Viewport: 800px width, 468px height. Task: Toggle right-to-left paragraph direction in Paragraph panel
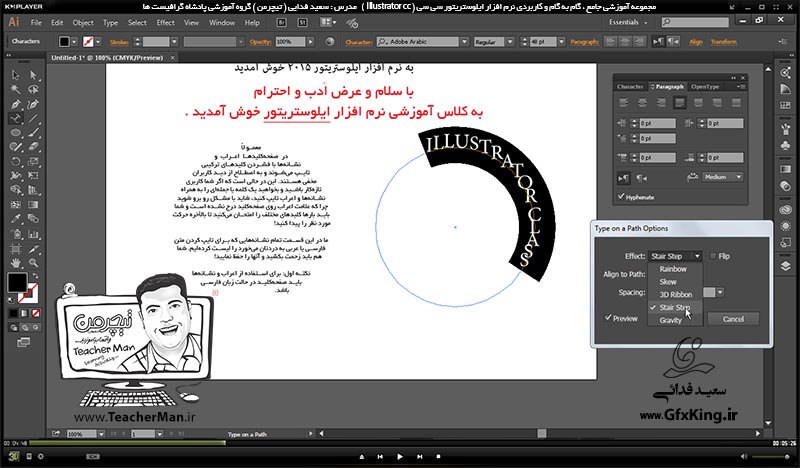pos(642,178)
